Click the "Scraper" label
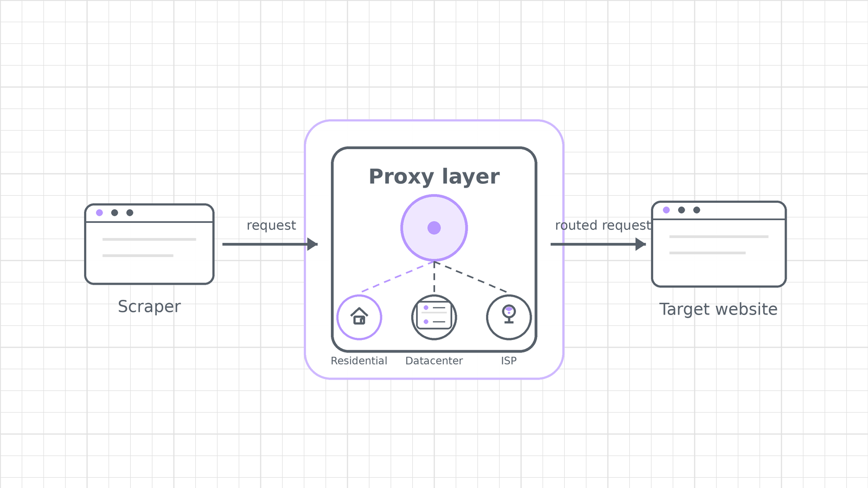This screenshot has height=488, width=868. (149, 307)
